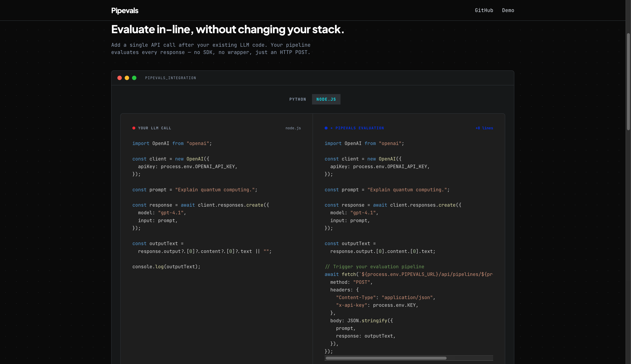631x364 pixels.
Task: Click the Pipevals logo
Action: (125, 11)
